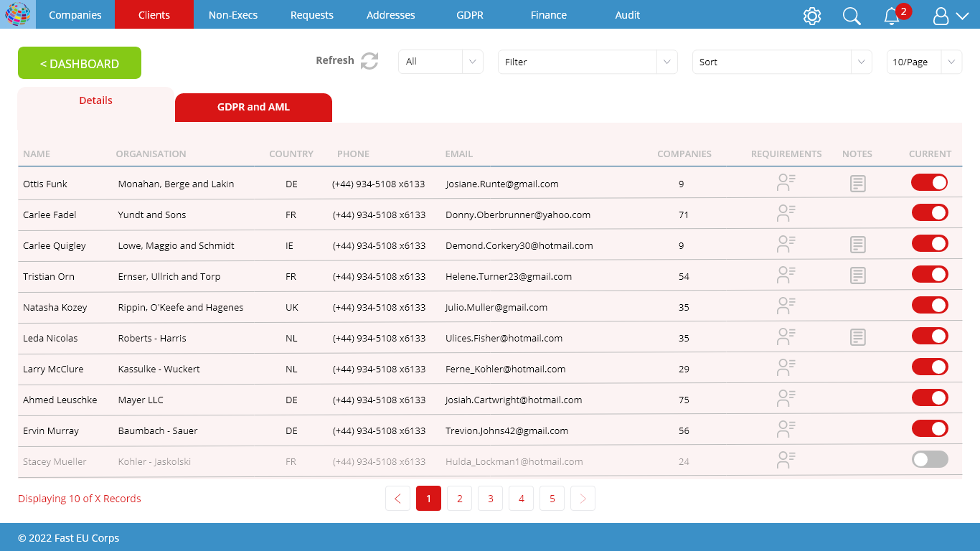Go to page 2
The image size is (980, 551).
459,499
